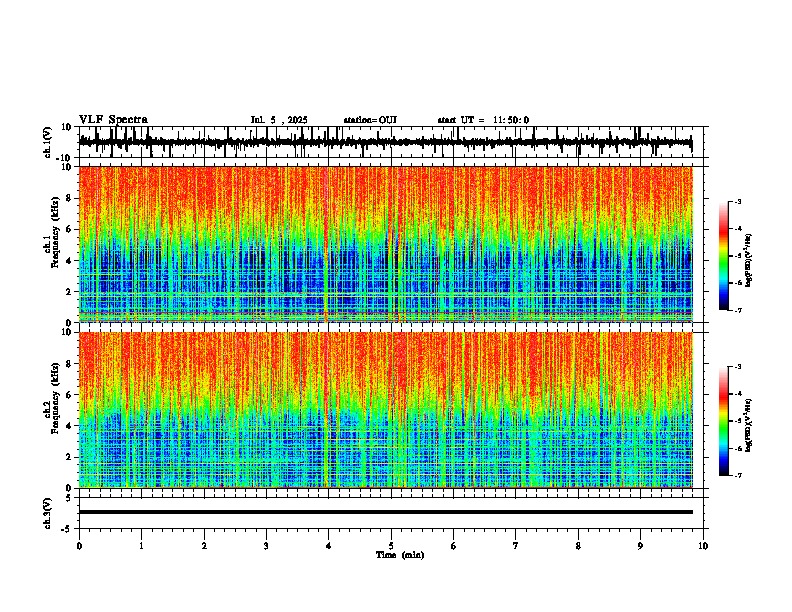
Task: Click the ch.1 voltage waveform trace
Action: 385,142
